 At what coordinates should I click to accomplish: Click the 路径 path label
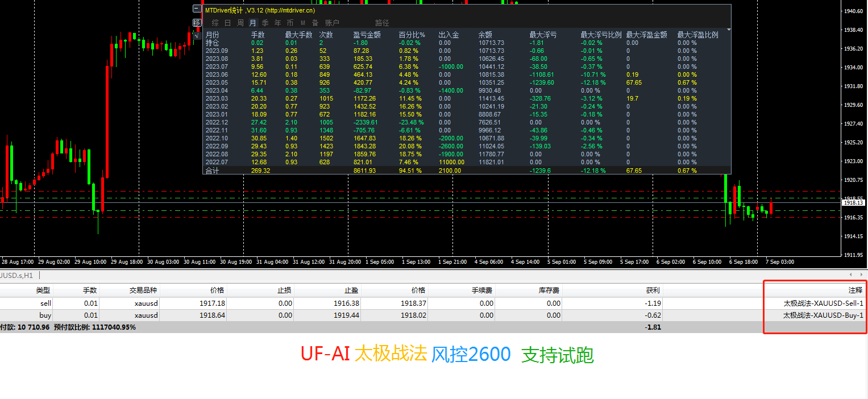click(383, 23)
